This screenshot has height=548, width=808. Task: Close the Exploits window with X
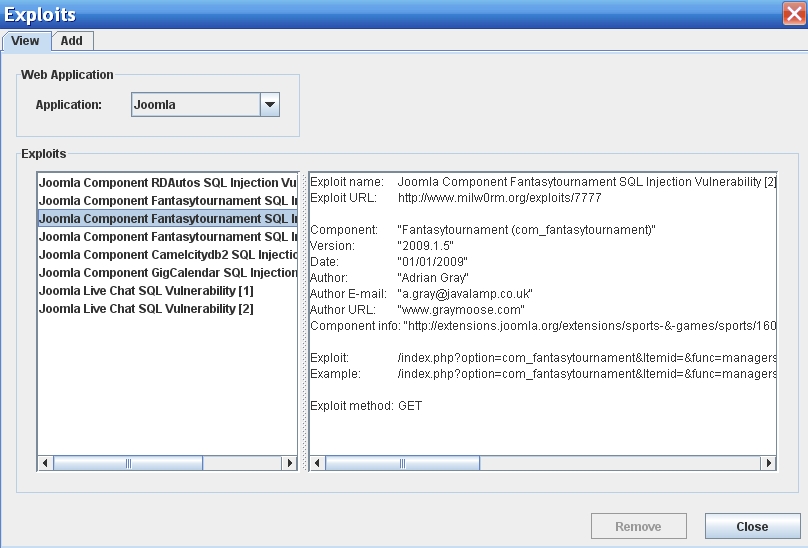click(794, 13)
